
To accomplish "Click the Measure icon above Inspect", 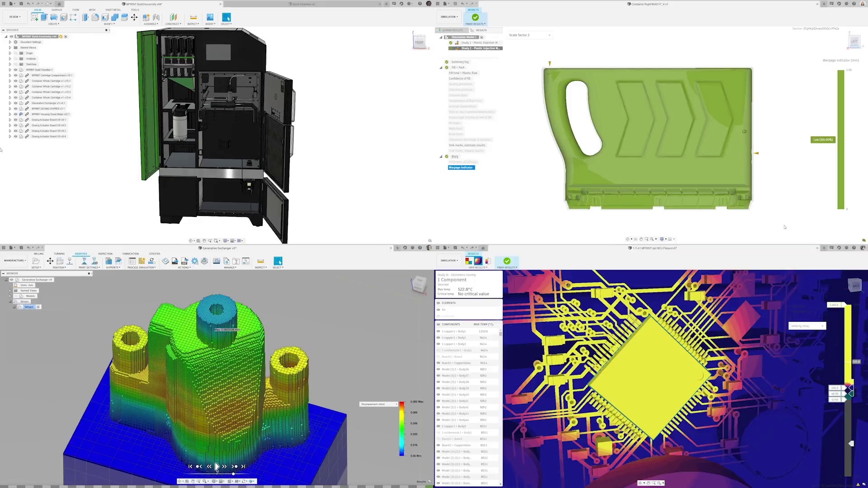I will [193, 17].
